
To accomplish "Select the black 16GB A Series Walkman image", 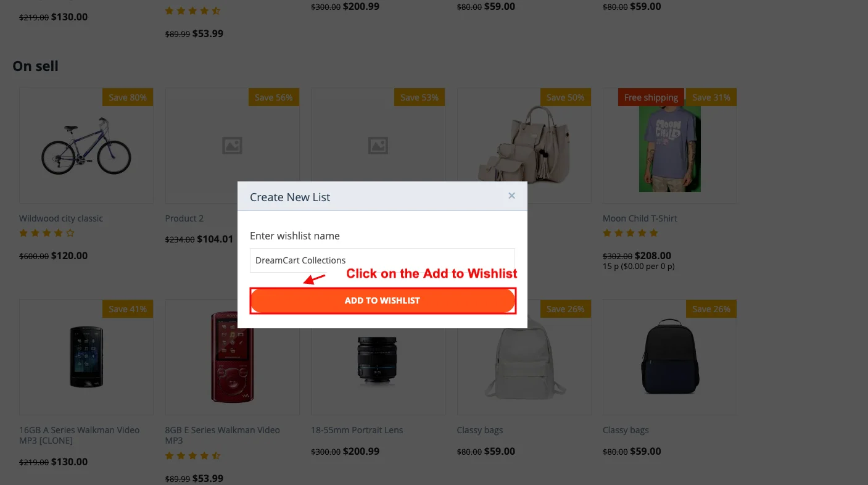I will click(x=86, y=357).
